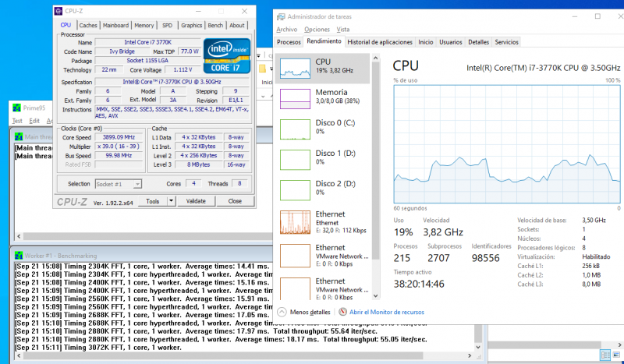Maximize the Administrador de tareas window

[597, 16]
